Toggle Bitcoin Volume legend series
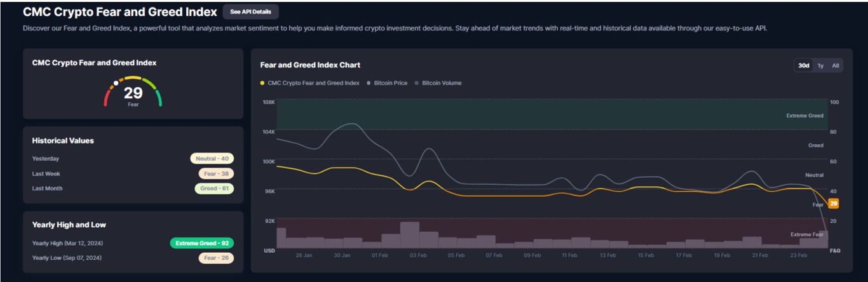The image size is (868, 282). pyautogui.click(x=438, y=83)
